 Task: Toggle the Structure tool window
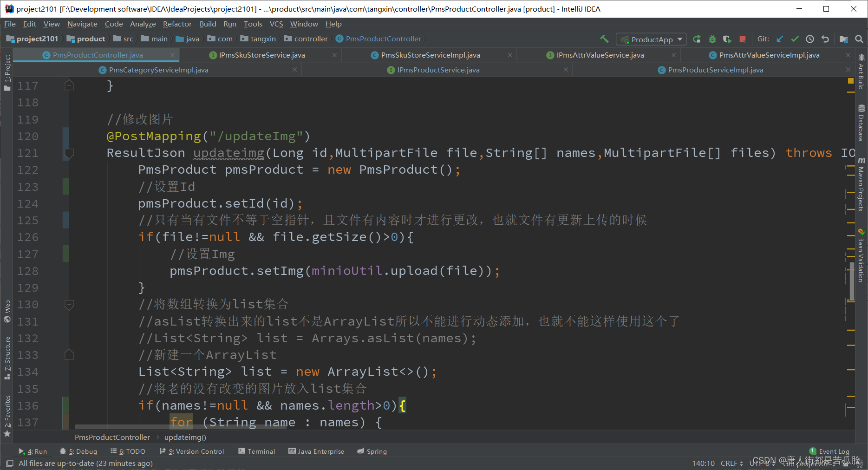[x=7, y=358]
